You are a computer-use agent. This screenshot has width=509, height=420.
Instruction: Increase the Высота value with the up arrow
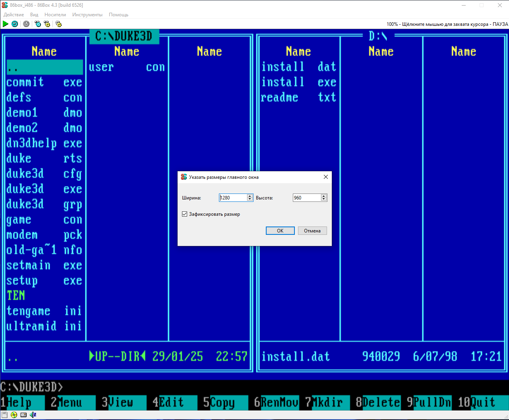click(x=324, y=196)
